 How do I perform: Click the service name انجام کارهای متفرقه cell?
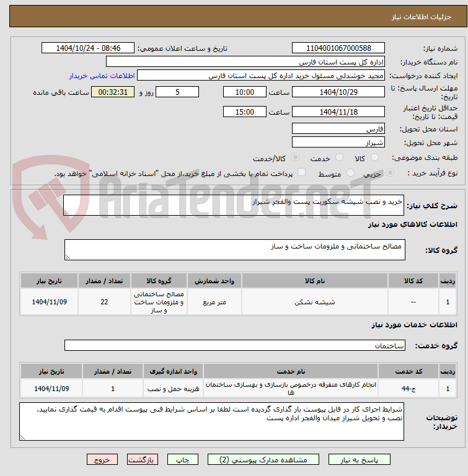[291, 389]
